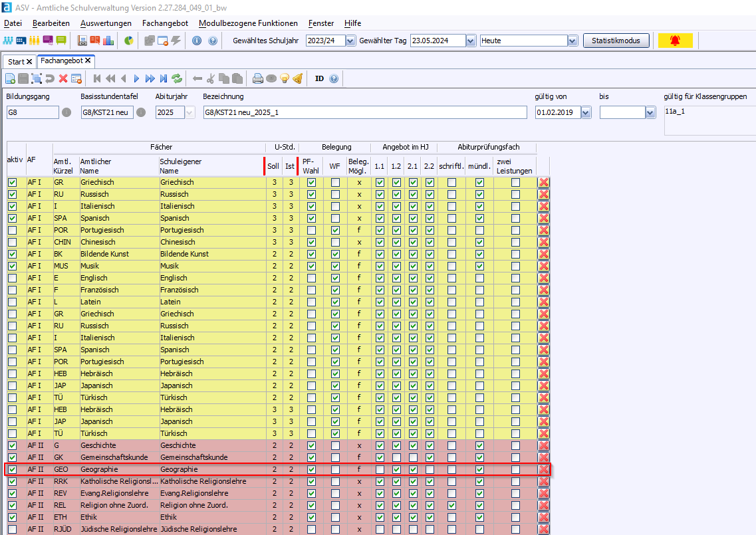
Task: Click the Bezeichnung text field
Action: [364, 112]
